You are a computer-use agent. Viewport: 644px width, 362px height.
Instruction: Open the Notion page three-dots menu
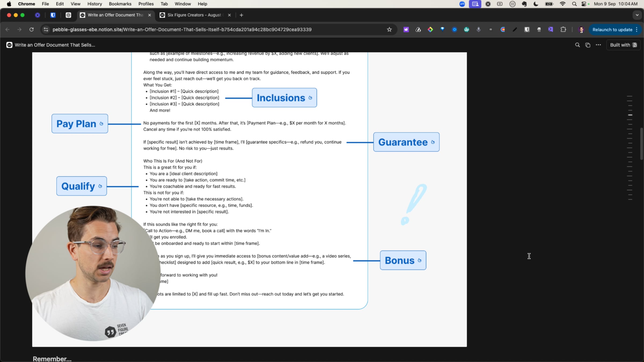click(598, 45)
